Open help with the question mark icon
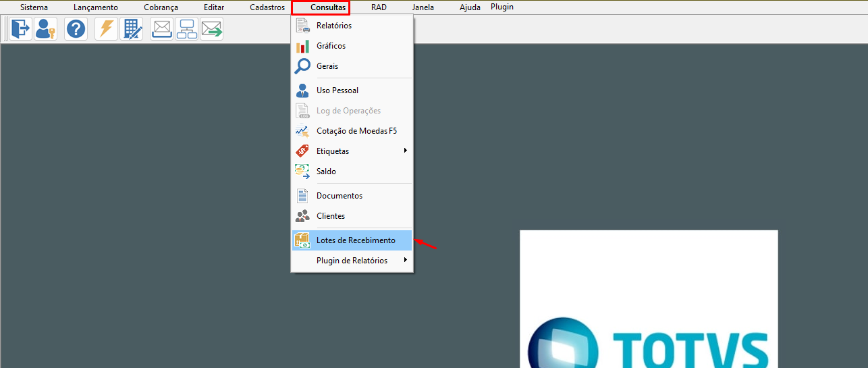The image size is (868, 368). [x=76, y=29]
